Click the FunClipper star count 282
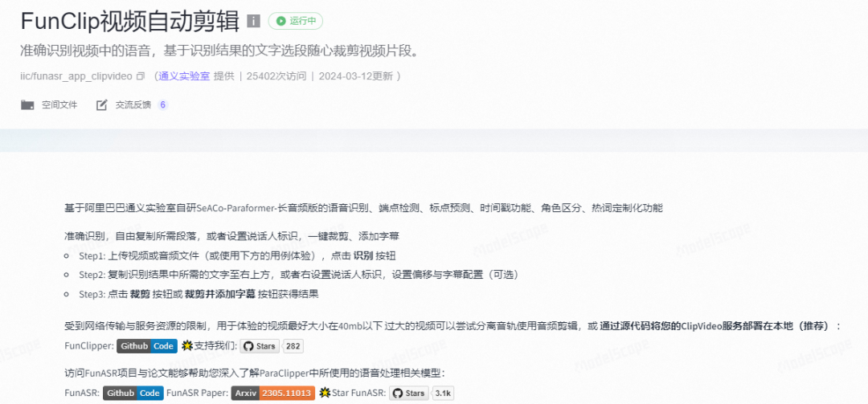 click(x=293, y=346)
